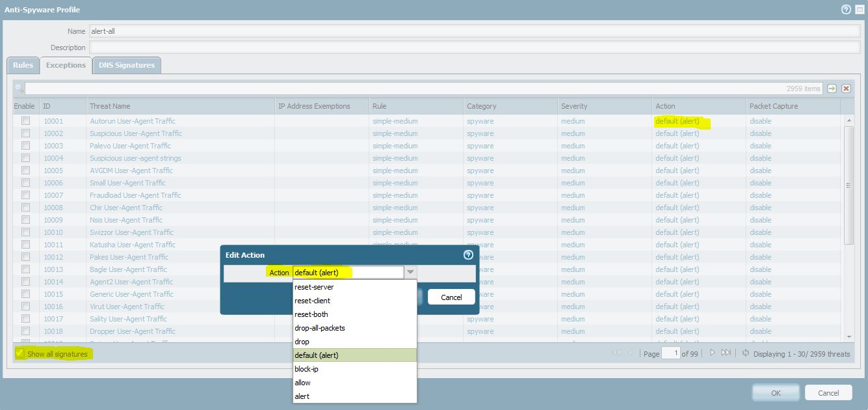
Task: Clear the search filter with red X
Action: 846,89
